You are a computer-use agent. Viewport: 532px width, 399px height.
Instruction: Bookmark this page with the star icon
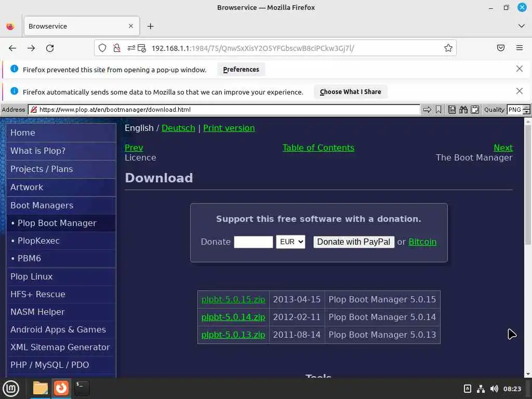click(x=448, y=48)
